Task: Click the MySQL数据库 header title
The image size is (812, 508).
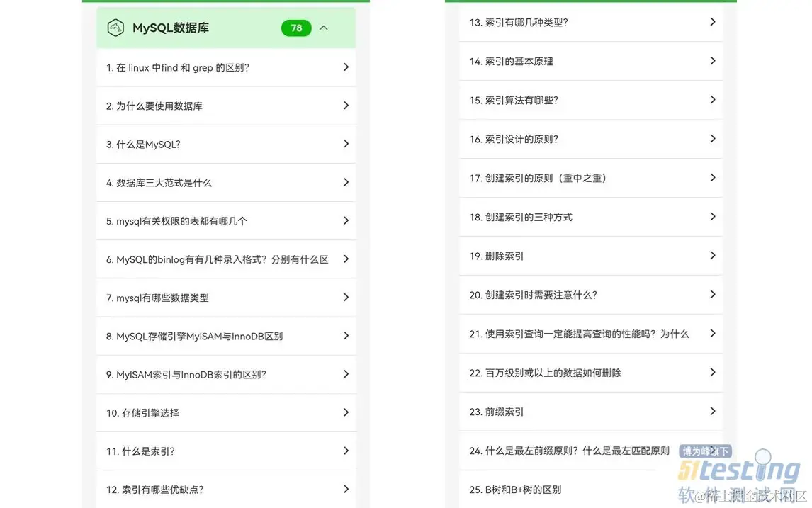Action: pos(170,28)
